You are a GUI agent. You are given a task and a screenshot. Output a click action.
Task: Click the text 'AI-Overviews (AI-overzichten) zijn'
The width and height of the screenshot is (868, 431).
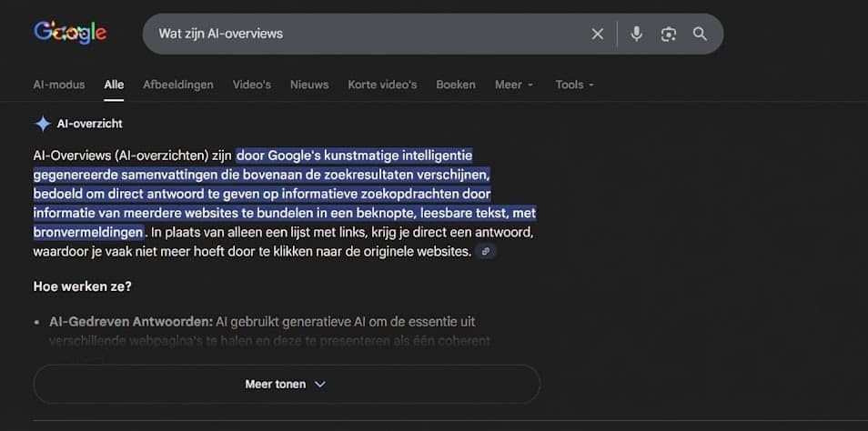(x=132, y=155)
